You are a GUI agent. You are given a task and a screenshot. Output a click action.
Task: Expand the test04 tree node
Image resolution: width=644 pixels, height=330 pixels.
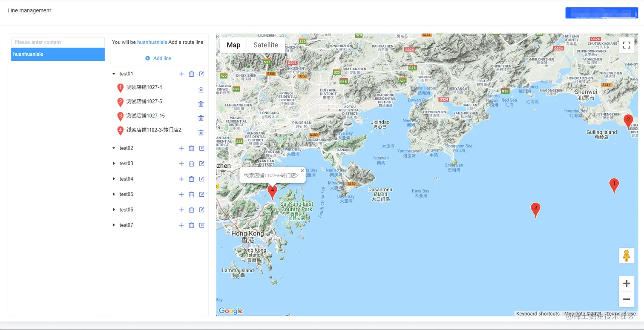point(114,179)
